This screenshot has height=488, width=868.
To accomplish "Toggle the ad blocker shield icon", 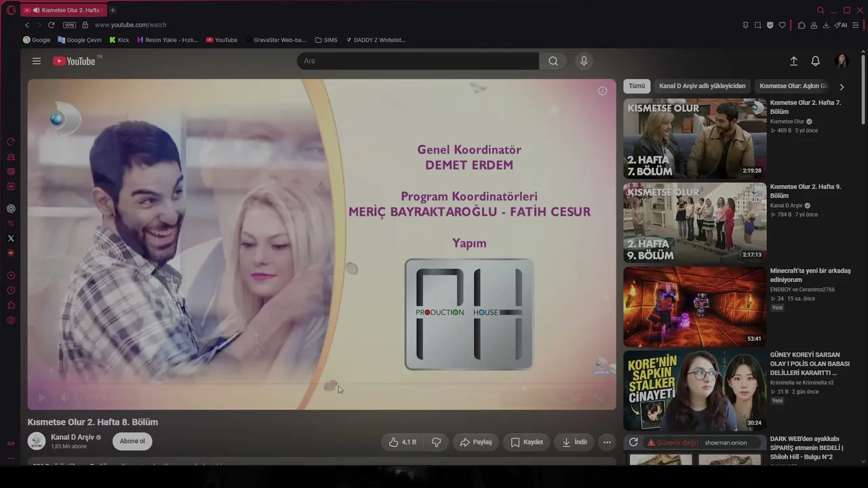I will (770, 25).
